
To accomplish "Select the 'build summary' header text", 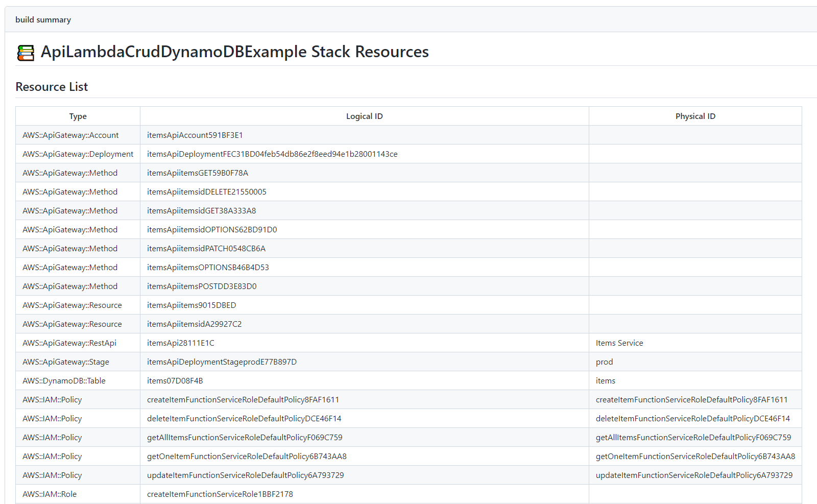I will click(x=43, y=19).
